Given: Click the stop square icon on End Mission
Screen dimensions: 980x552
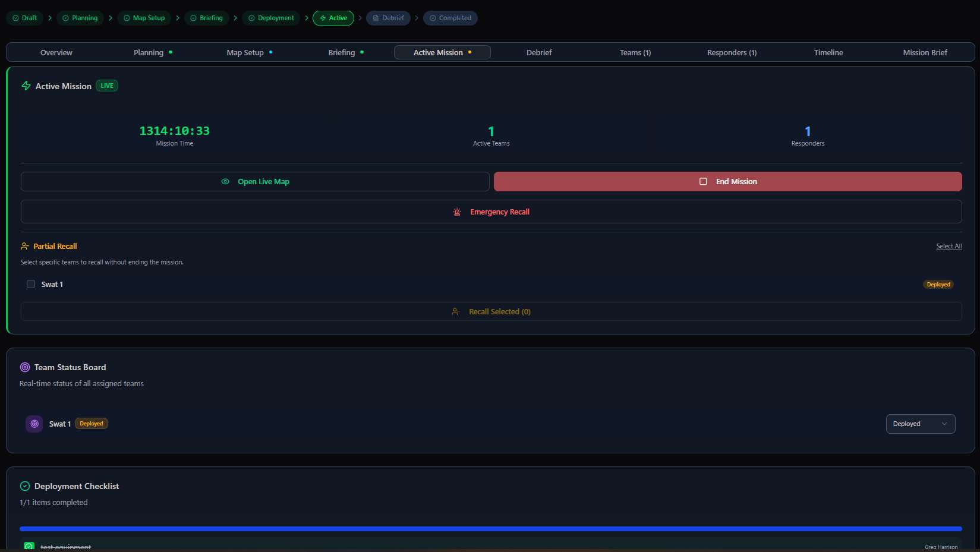Looking at the screenshot, I should click(703, 181).
